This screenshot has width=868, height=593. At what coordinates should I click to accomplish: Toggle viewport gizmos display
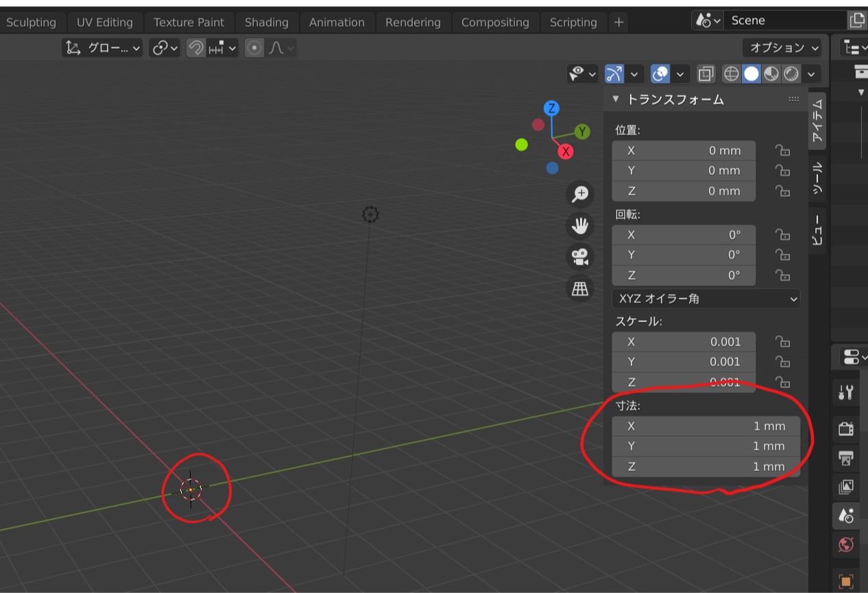(x=614, y=73)
